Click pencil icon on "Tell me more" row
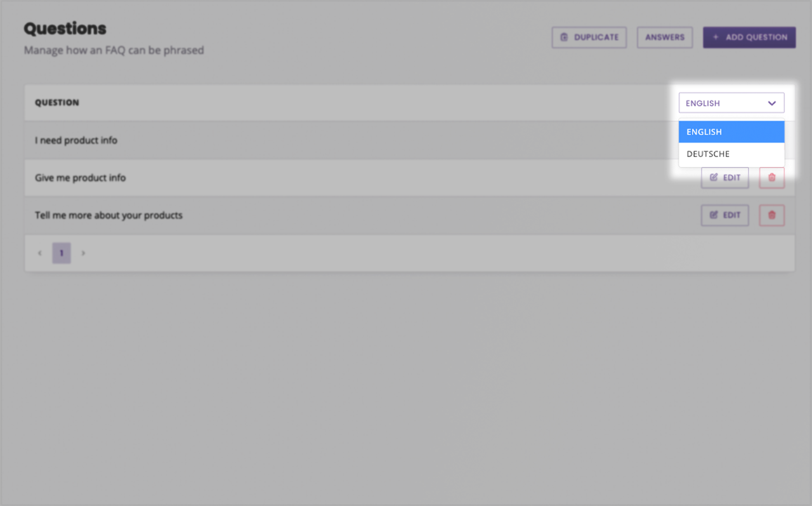 (714, 215)
